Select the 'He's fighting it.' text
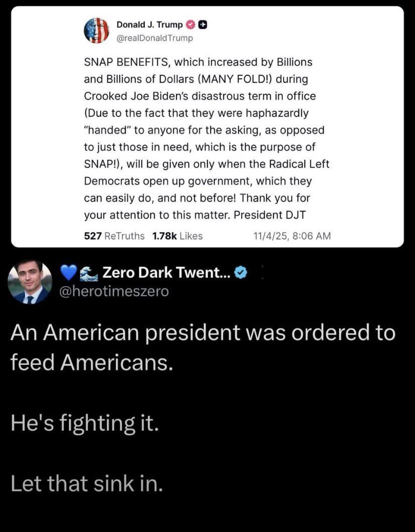Viewport: 415px width, 532px height. (x=85, y=424)
